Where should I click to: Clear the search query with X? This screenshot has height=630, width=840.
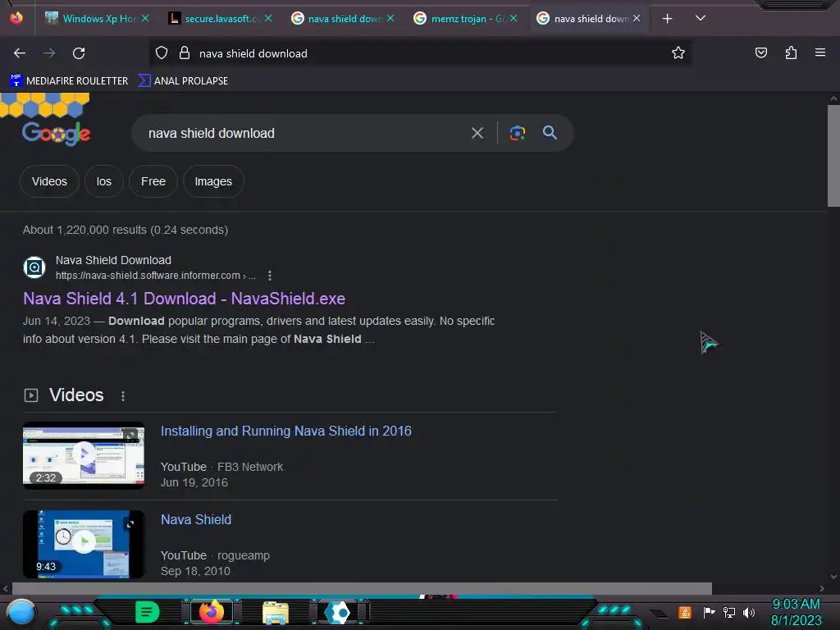point(477,133)
